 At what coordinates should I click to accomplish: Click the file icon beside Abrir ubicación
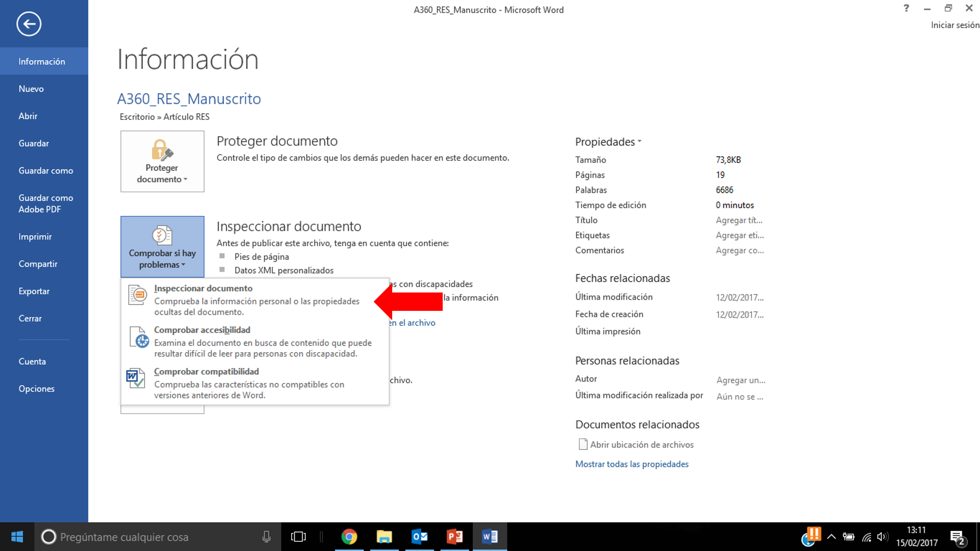[x=583, y=444]
